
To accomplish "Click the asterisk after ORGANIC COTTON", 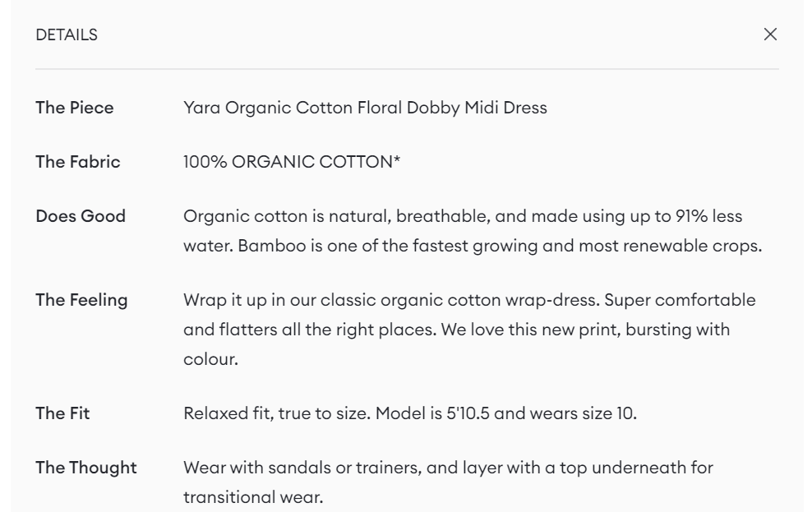I will [397, 159].
